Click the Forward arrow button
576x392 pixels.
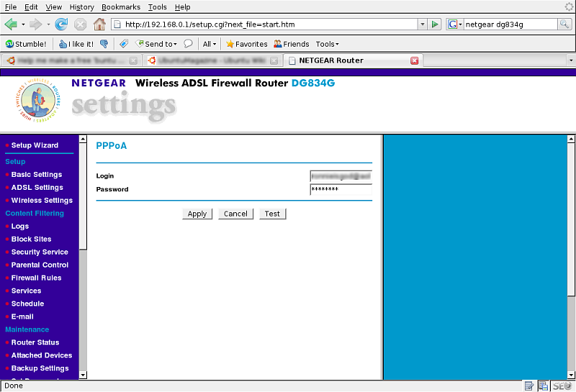35,24
